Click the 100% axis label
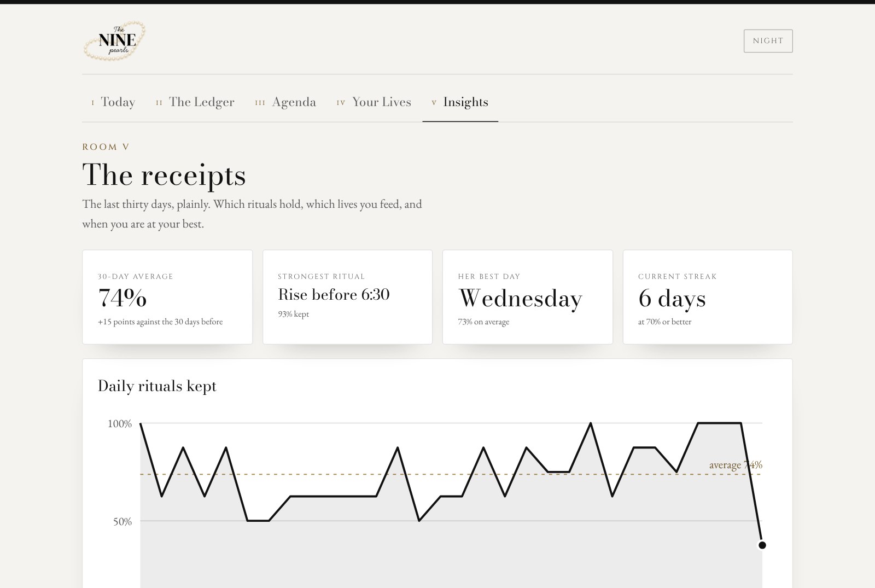Viewport: 875px width, 588px height. [x=120, y=424]
